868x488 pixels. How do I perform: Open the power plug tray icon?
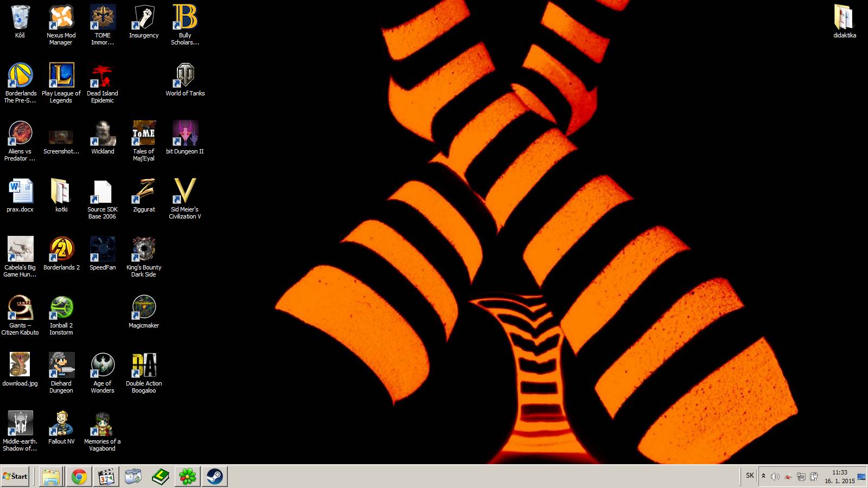point(814,477)
